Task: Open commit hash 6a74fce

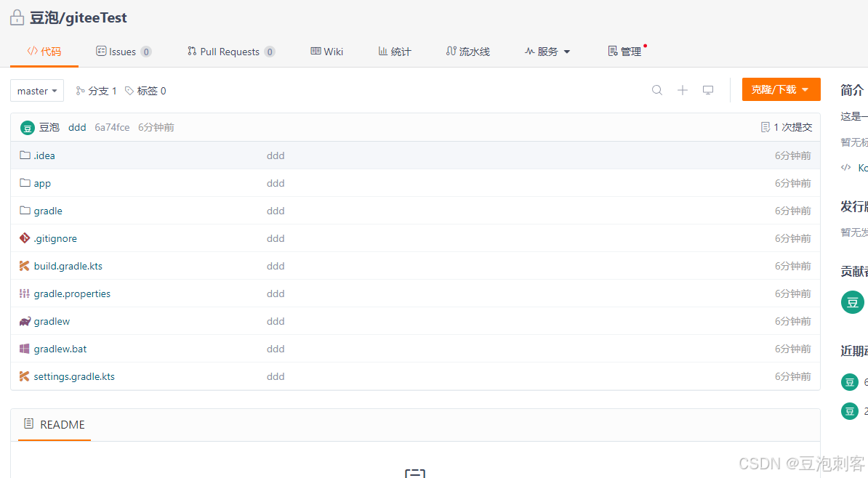Action: click(x=112, y=127)
